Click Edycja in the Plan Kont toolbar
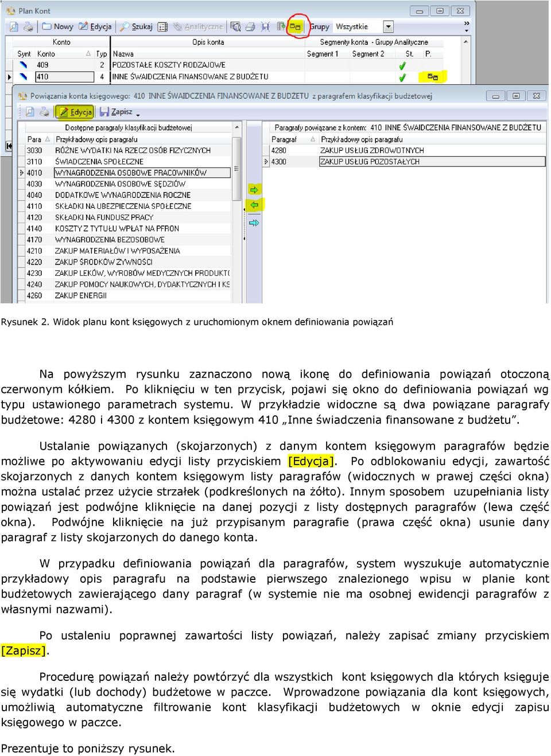 pos(95,27)
